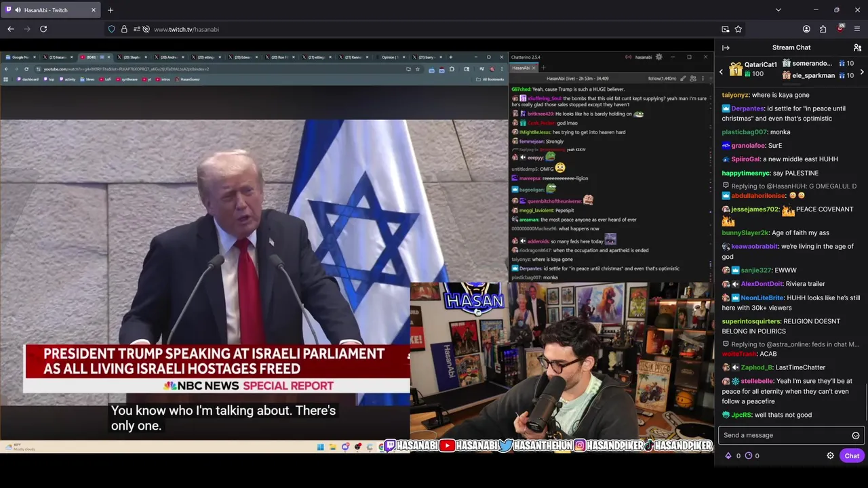The height and width of the screenshot is (488, 868).
Task: Click username granolafoe in chat
Action: point(748,146)
